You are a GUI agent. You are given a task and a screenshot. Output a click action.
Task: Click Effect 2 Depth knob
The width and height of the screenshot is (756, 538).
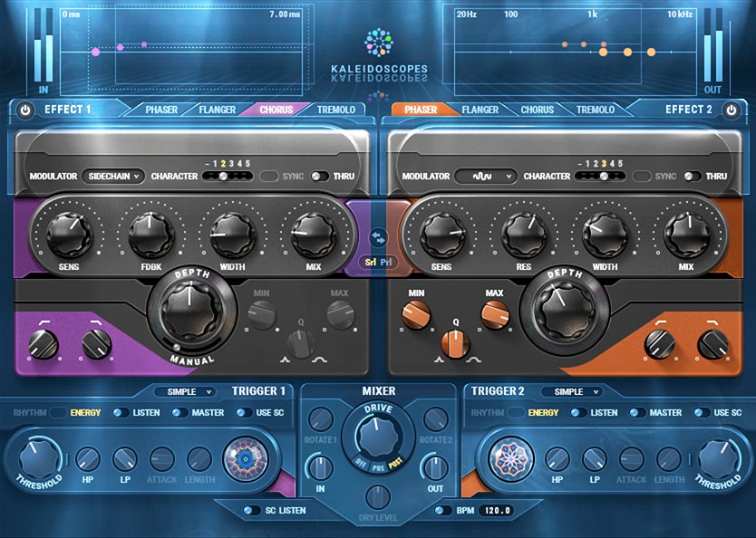565,311
